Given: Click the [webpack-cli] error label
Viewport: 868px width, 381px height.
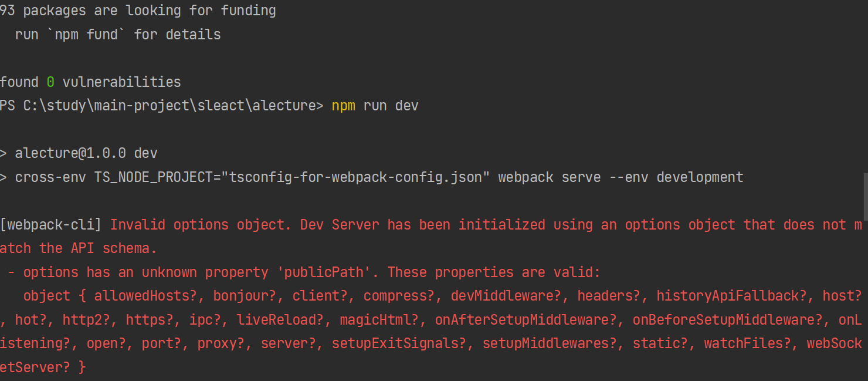Looking at the screenshot, I should coord(50,224).
